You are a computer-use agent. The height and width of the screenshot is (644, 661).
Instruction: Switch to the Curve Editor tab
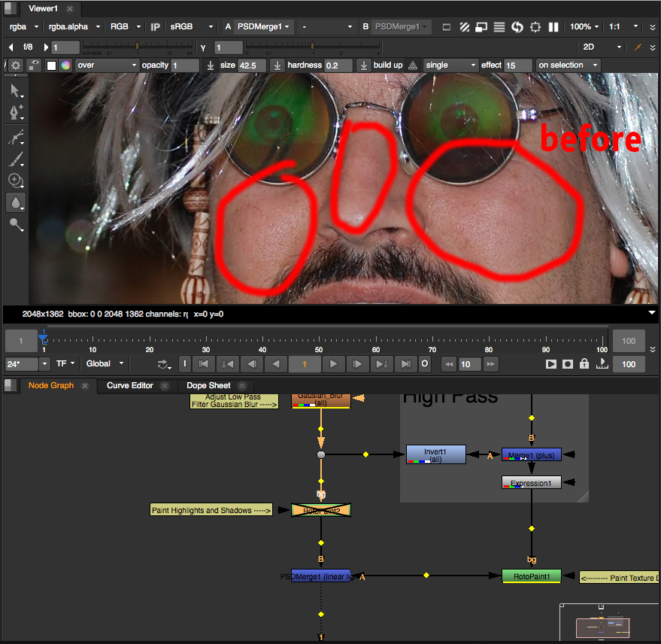[x=129, y=386]
